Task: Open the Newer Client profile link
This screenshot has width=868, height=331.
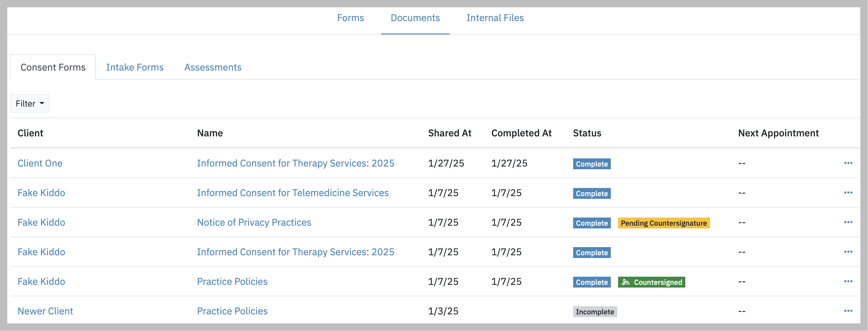Action: 45,311
